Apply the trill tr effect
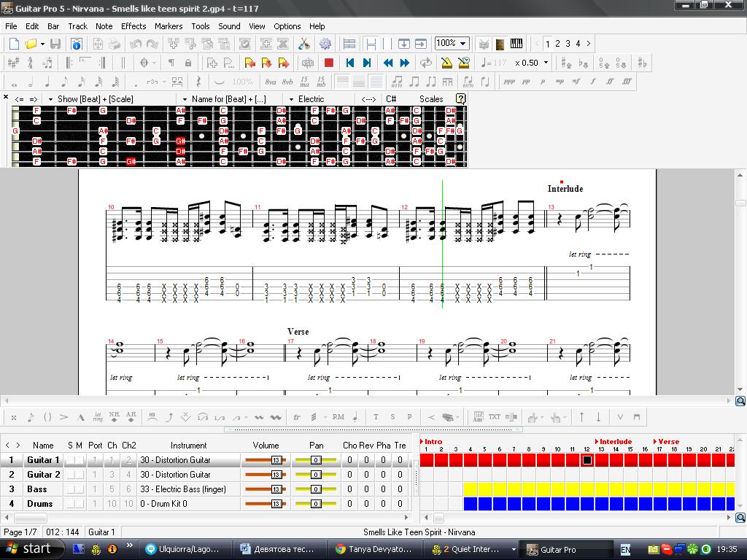Image resolution: width=747 pixels, height=560 pixels. 297,417
